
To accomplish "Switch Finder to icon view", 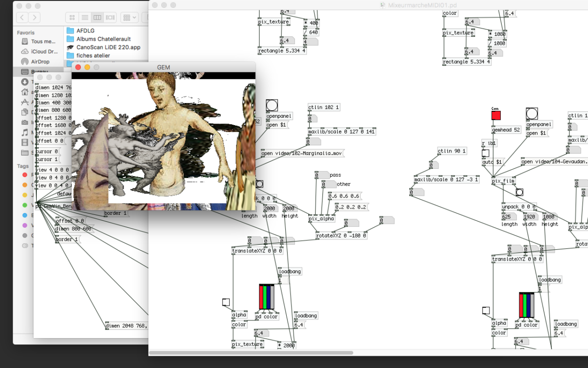I will click(73, 18).
